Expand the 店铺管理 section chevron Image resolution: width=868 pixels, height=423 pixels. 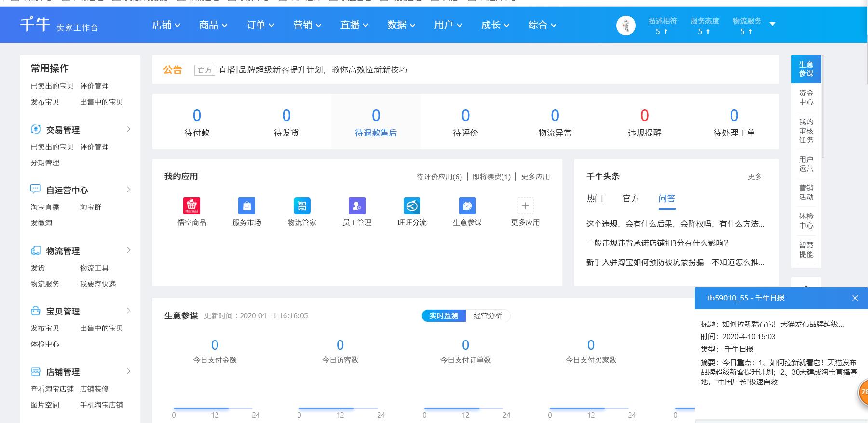(x=128, y=371)
